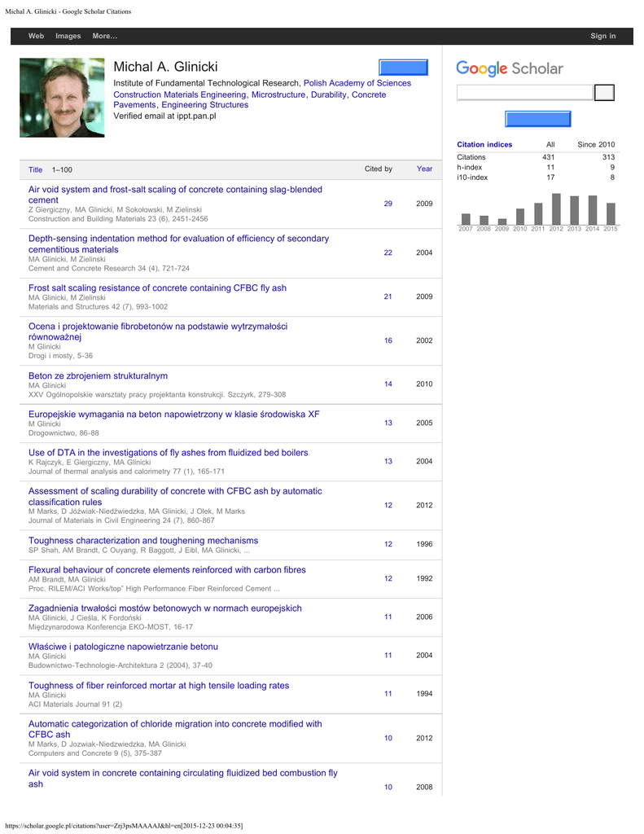Sort publications by Year column
Image resolution: width=644 pixels, height=834 pixels.
pyautogui.click(x=424, y=169)
